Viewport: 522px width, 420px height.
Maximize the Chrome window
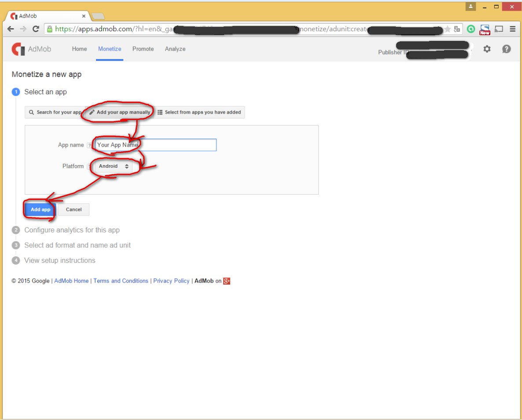496,6
